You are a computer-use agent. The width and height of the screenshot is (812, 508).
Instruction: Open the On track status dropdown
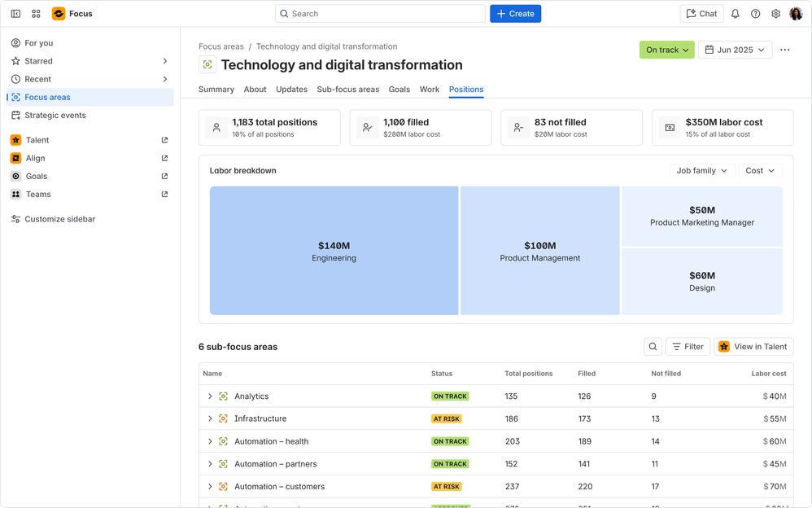point(666,50)
